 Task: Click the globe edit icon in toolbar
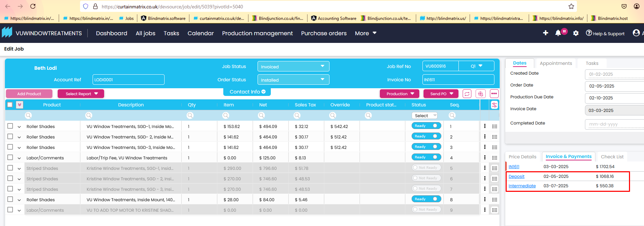pyautogui.click(x=480, y=94)
